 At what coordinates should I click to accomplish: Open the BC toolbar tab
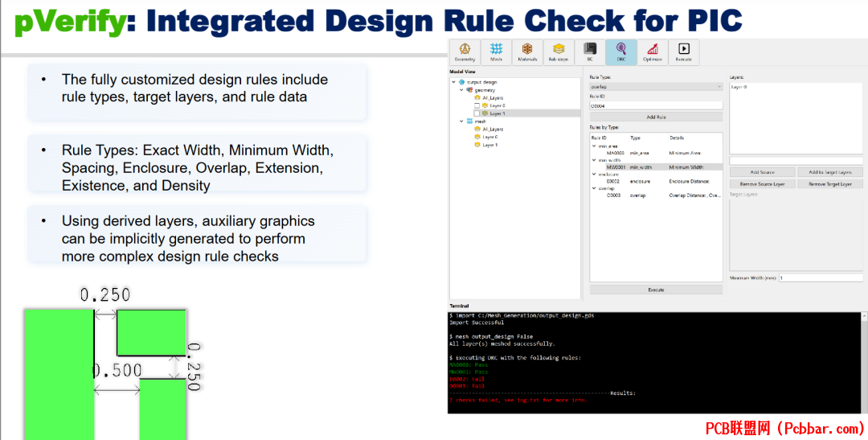(590, 52)
